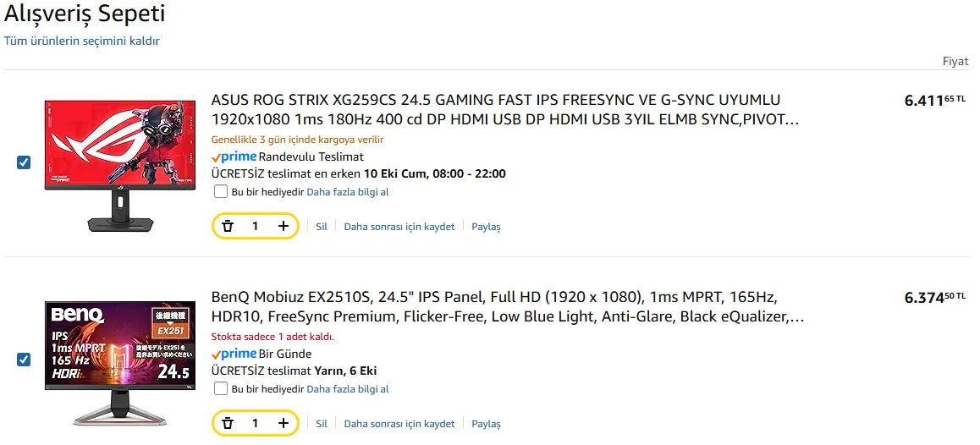Click the trash icon for BenQ monitor
Image resolution: width=980 pixels, height=445 pixels.
coord(227,423)
